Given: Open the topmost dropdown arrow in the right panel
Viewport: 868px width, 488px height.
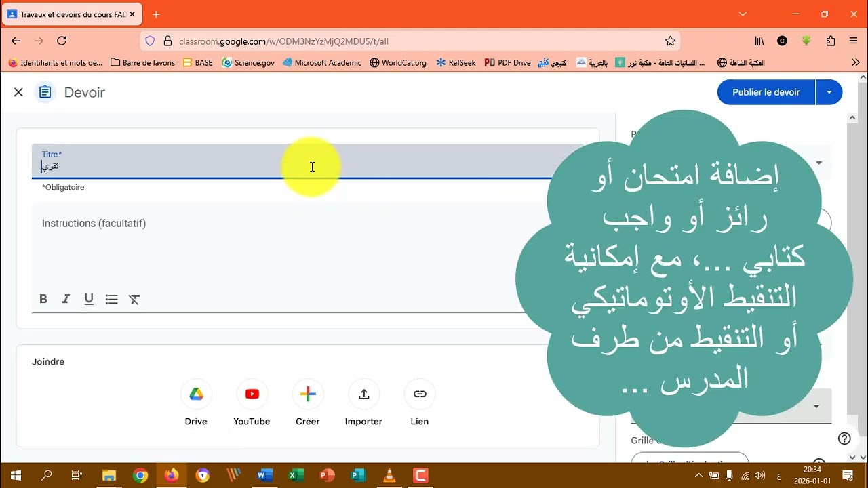Looking at the screenshot, I should [x=818, y=163].
